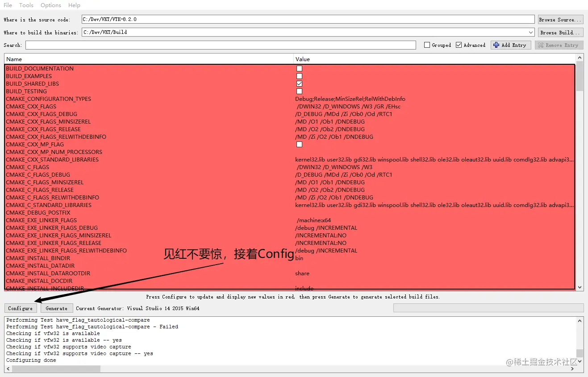Select the CMAKE_C_FLAGS entry name

[x=28, y=167]
